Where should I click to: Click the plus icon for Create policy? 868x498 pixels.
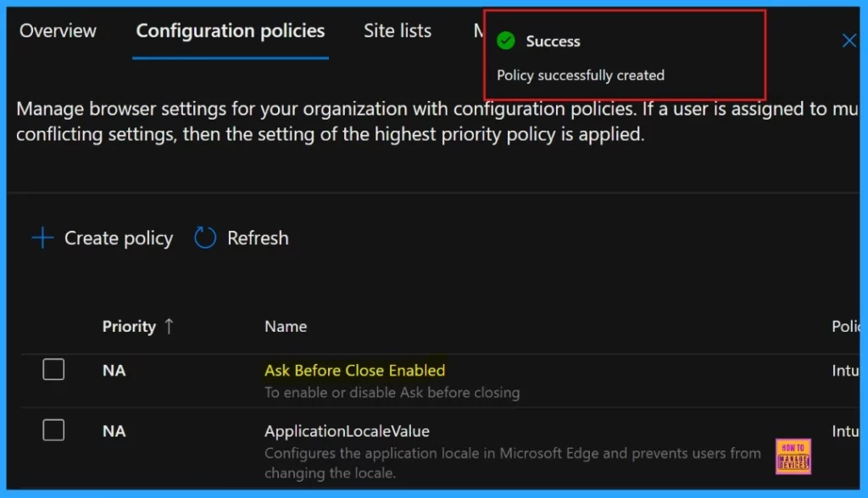[42, 238]
